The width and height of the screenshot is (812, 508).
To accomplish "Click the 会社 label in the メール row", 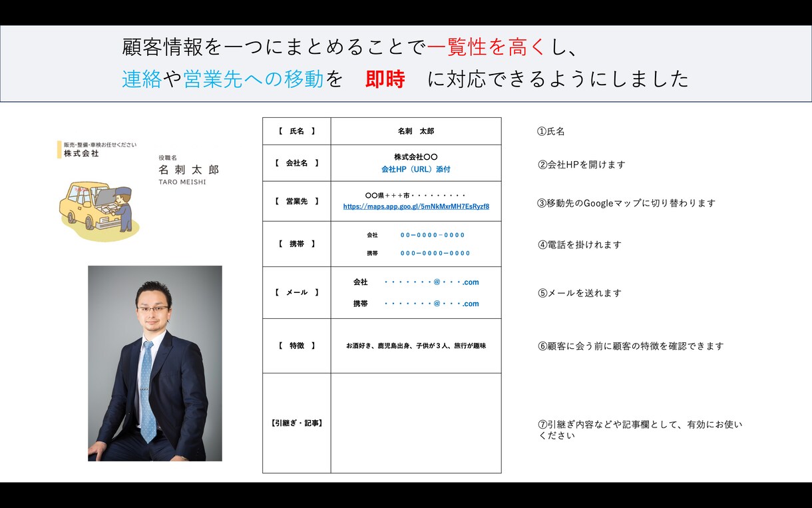I will point(360,282).
